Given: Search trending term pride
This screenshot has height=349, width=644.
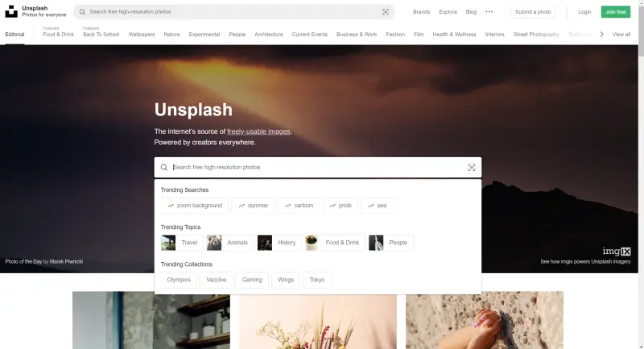Looking at the screenshot, I should (341, 206).
